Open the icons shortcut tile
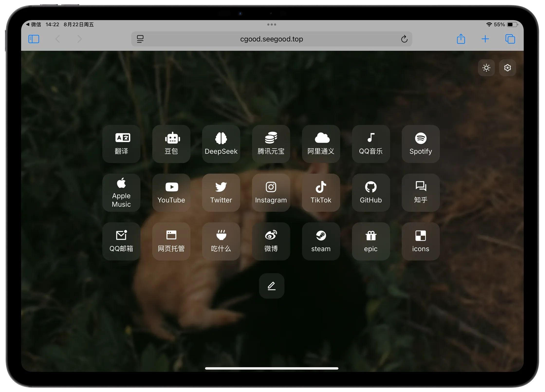 [421, 241]
